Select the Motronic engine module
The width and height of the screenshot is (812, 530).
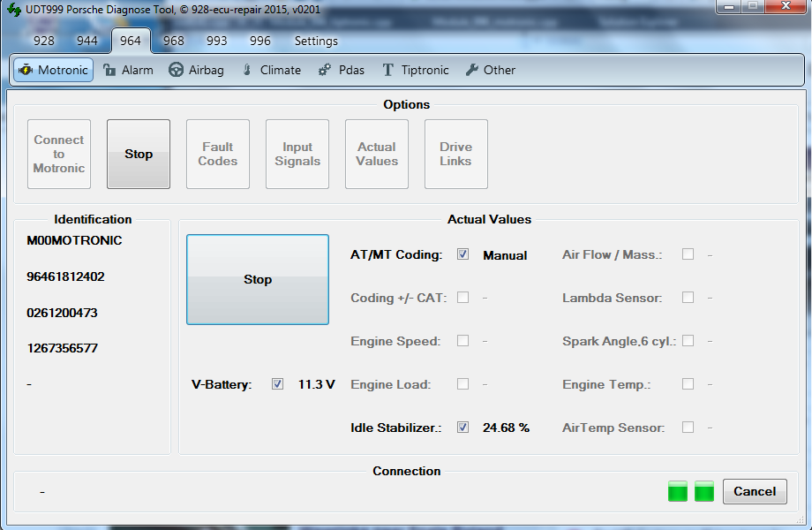[53, 70]
